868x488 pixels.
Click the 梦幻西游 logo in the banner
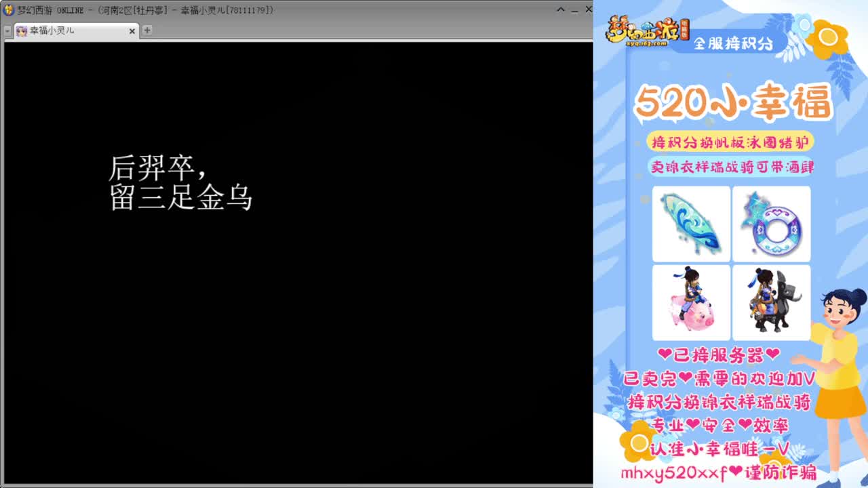648,32
